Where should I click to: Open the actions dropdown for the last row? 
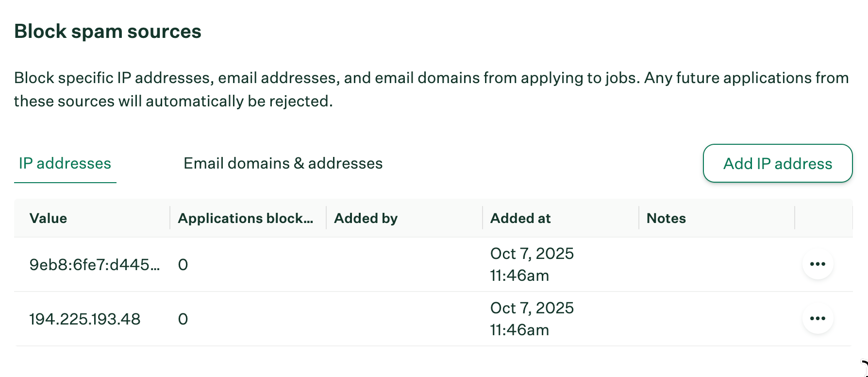tap(818, 318)
